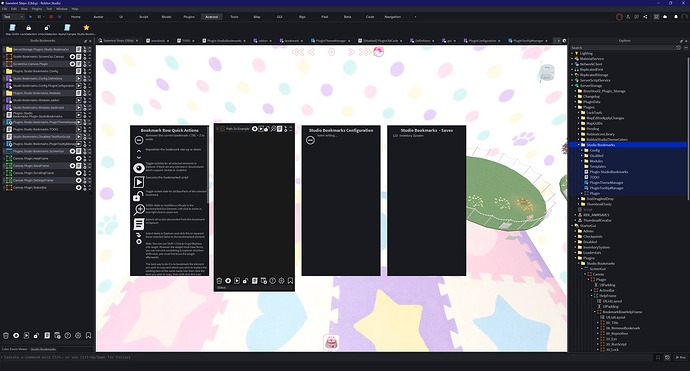
Task: Run the Config.Definitions bookmarked script
Action: click(79, 78)
